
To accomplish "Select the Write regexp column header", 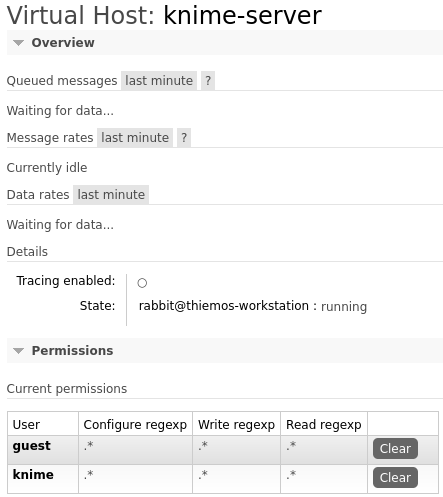I will point(236,425).
